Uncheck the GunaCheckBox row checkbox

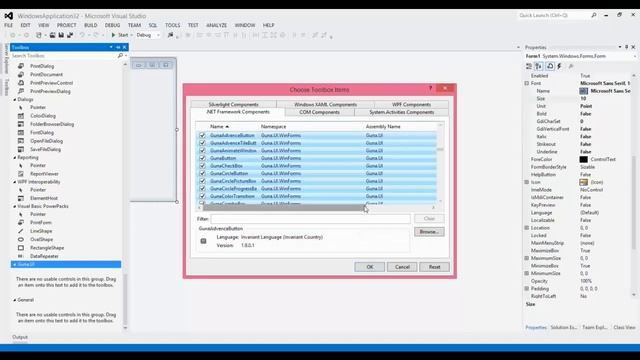coord(202,166)
